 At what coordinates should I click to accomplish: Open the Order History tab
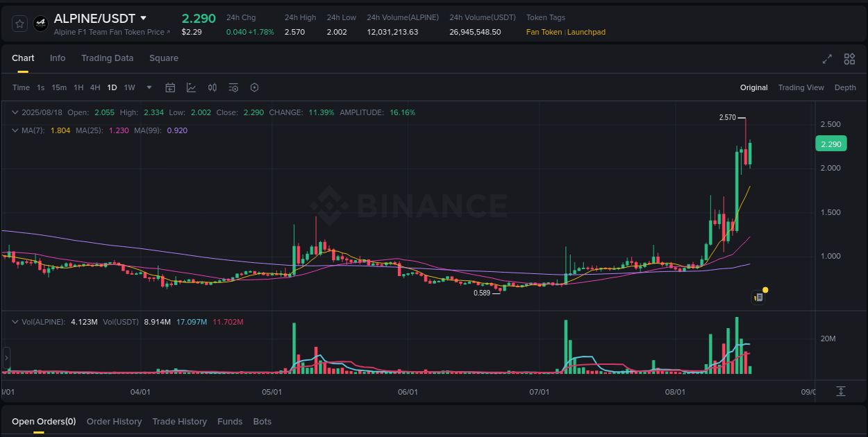click(x=114, y=421)
